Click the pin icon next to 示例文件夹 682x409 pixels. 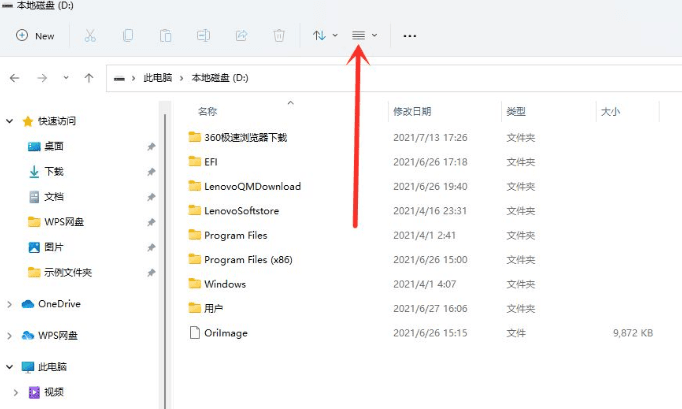(x=151, y=273)
